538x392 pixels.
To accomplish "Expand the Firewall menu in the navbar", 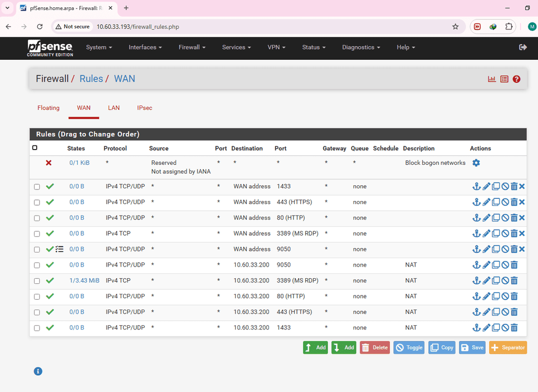I will pyautogui.click(x=192, y=47).
